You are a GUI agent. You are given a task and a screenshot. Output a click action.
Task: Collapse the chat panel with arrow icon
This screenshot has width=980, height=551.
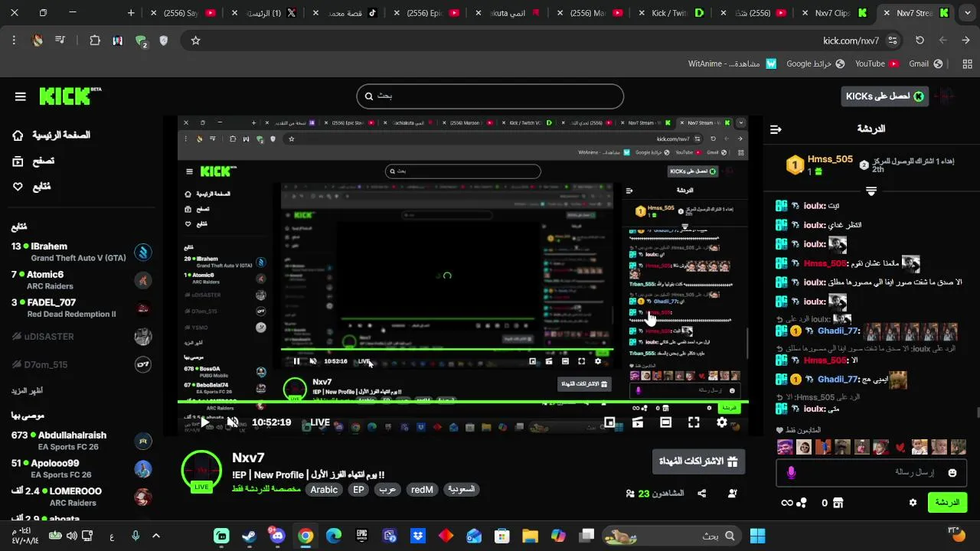(x=776, y=129)
